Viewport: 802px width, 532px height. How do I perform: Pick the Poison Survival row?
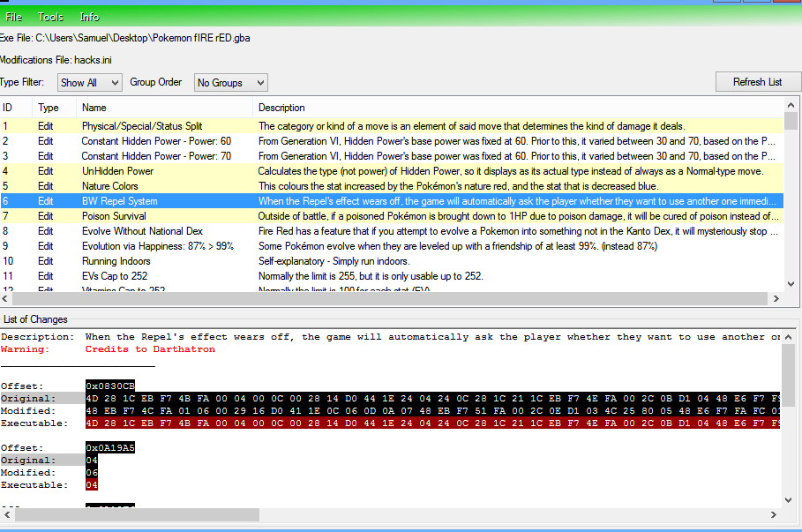pyautogui.click(x=113, y=216)
